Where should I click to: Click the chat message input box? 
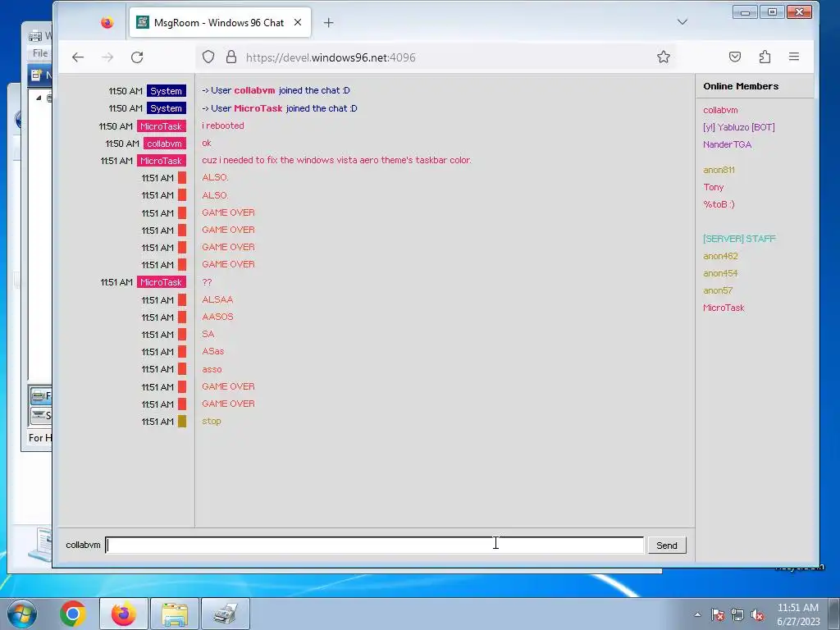click(374, 545)
